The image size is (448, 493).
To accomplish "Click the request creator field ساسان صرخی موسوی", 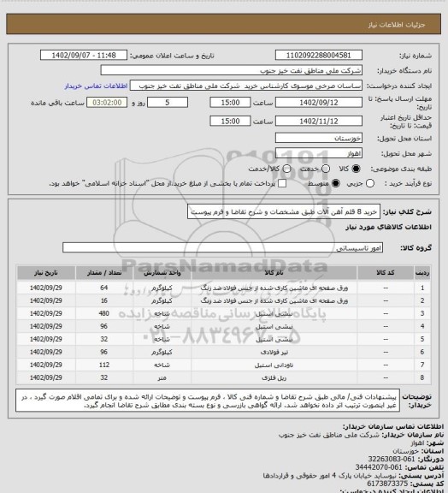I will coord(246,86).
